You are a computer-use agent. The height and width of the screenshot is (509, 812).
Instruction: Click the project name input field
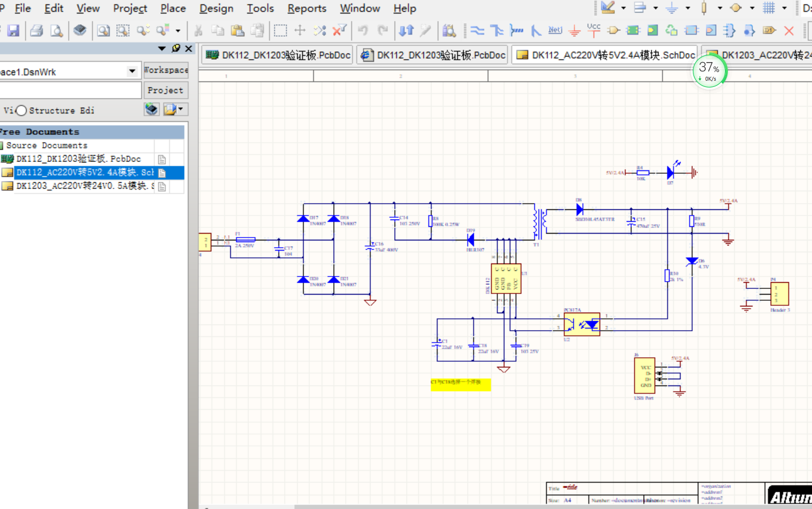click(70, 90)
